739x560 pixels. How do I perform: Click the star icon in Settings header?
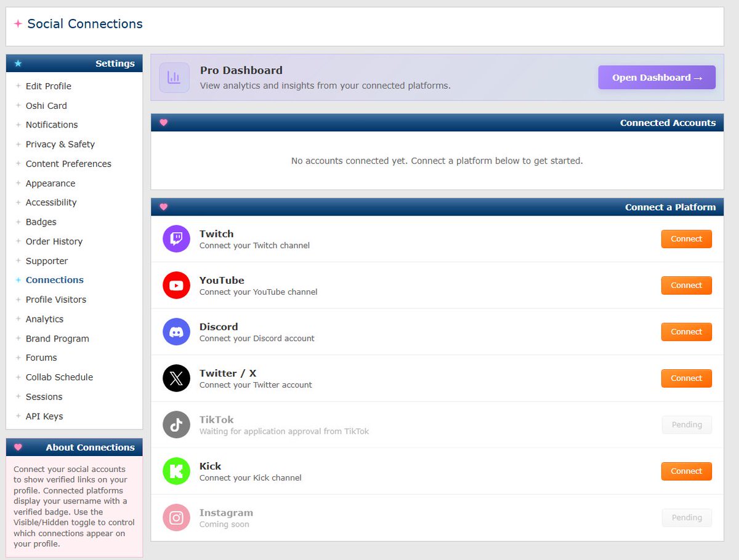point(18,63)
